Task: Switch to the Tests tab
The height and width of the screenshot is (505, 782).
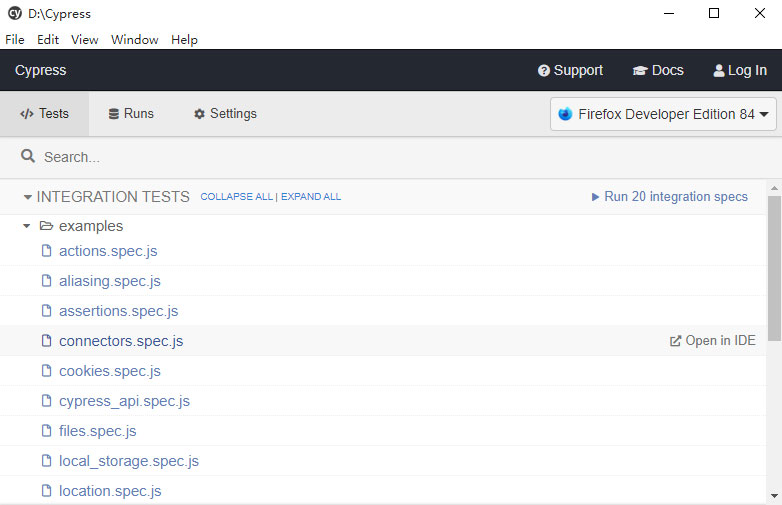Action: 44,114
